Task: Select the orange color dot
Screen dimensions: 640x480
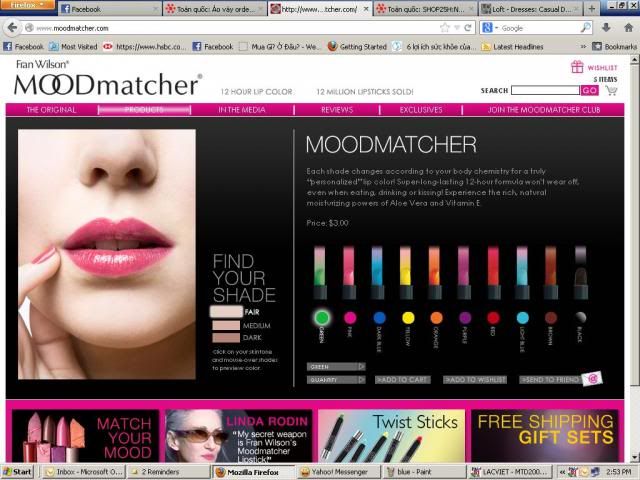Action: (x=436, y=317)
